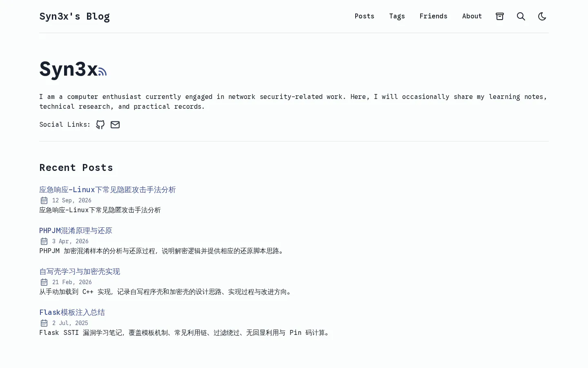This screenshot has height=368, width=588.
Task: Click description starting with Flask SSTI 漏洞学习笔记
Action: pyautogui.click(x=185, y=333)
